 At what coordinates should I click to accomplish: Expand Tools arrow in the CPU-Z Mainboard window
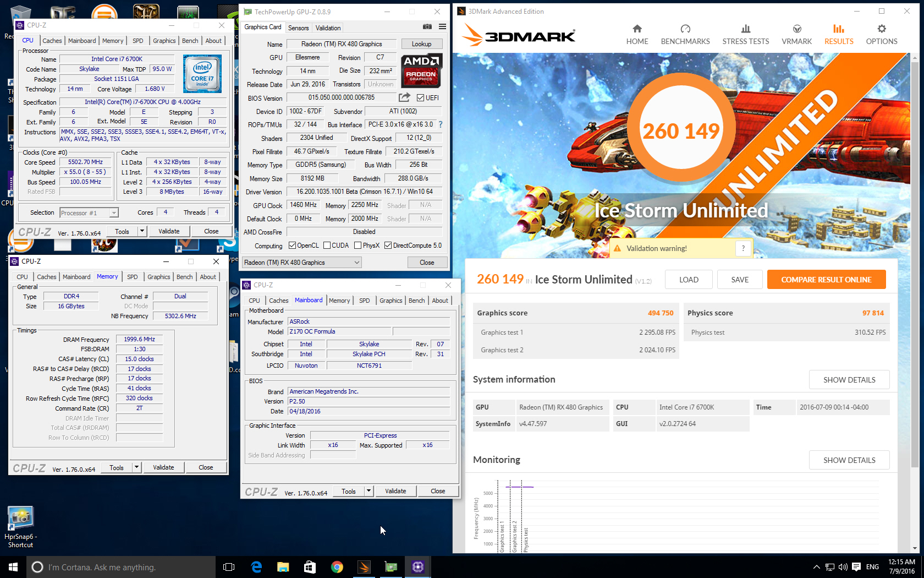tap(369, 491)
